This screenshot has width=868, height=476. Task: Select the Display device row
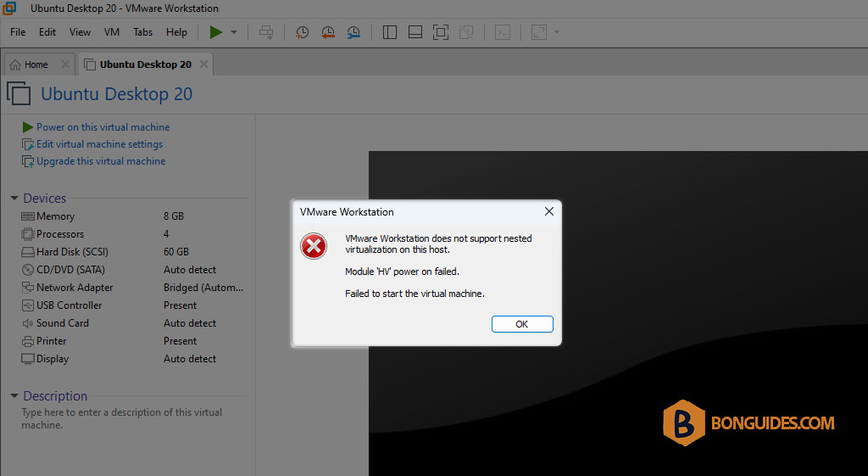coord(133,359)
